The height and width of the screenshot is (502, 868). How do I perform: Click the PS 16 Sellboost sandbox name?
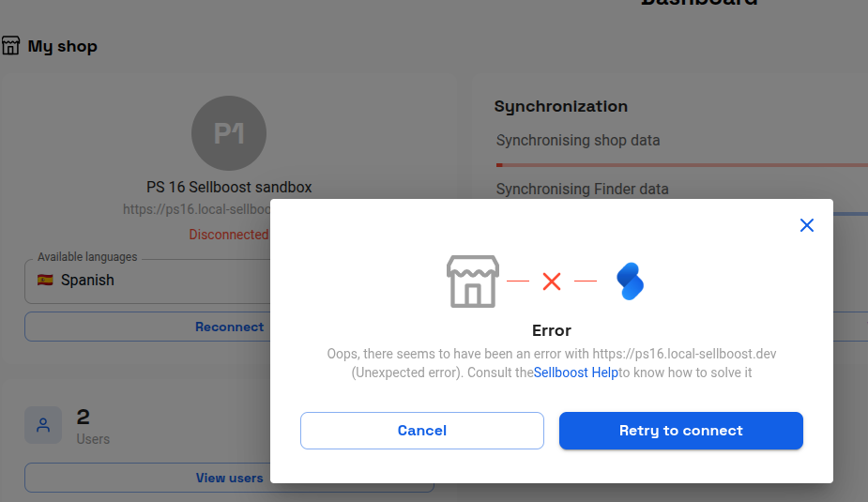click(229, 187)
